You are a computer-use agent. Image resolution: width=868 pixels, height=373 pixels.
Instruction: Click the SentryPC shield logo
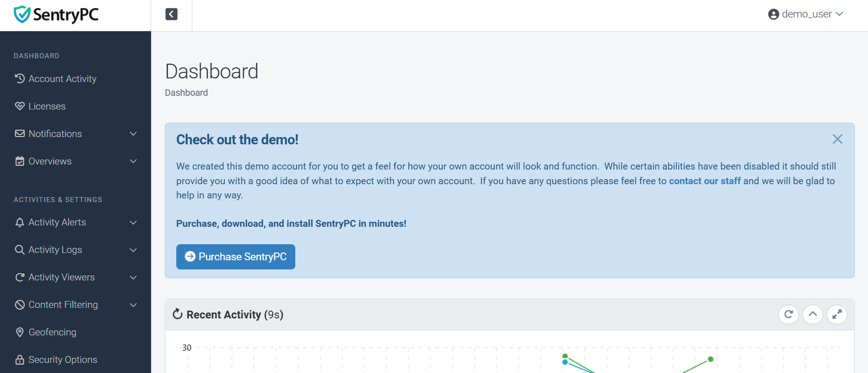click(x=22, y=14)
